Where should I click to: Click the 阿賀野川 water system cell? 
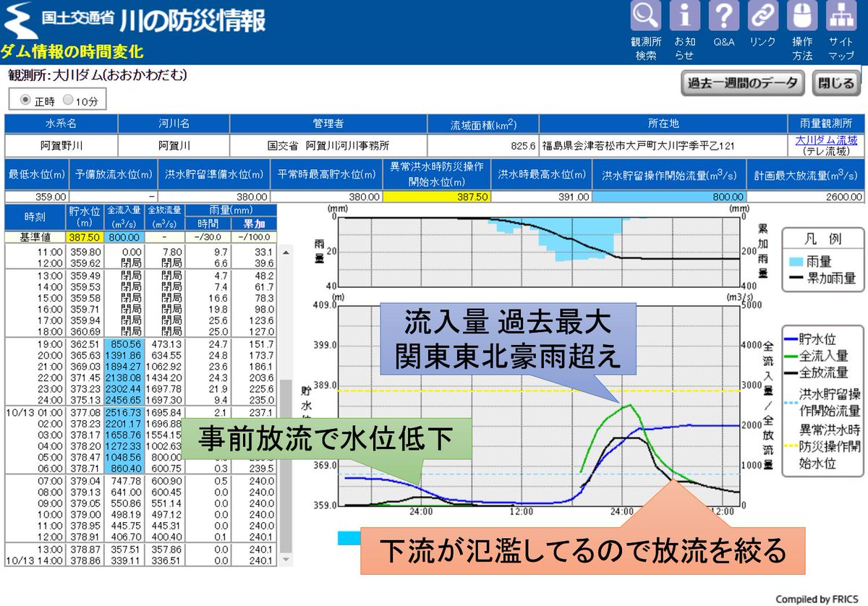click(61, 145)
